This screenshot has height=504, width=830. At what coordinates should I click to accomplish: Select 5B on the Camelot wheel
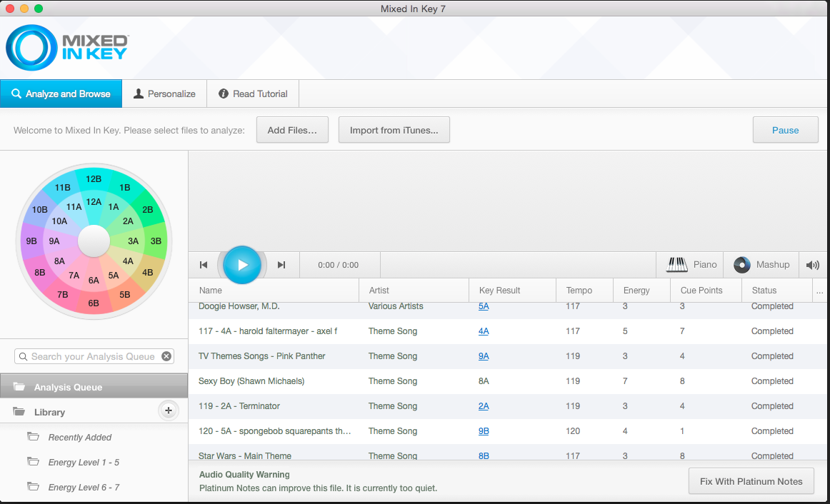tap(125, 295)
